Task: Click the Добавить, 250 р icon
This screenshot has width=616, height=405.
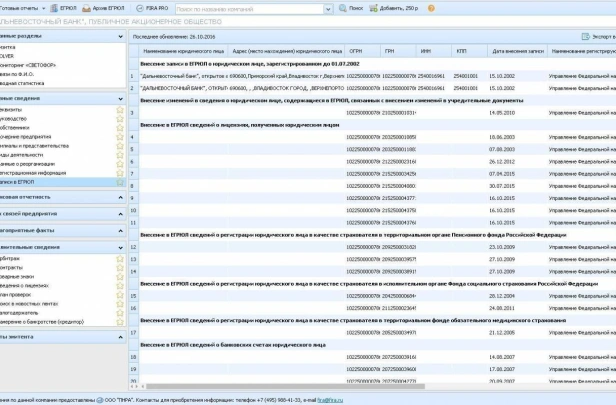Action: tap(373, 8)
